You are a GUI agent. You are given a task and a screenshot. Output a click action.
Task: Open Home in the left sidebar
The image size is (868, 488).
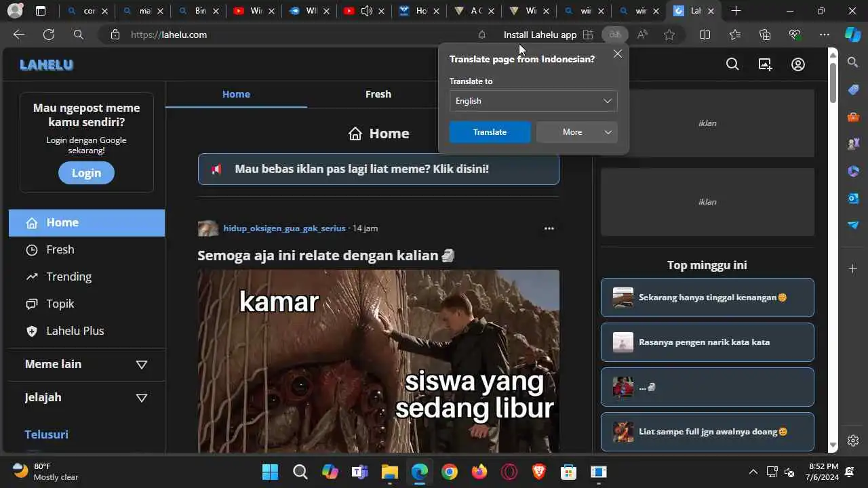[x=87, y=222]
